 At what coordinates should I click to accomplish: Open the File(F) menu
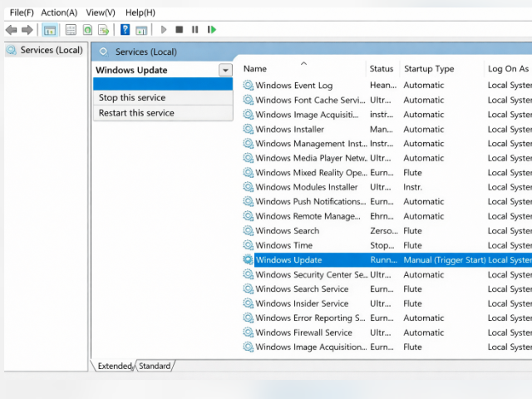pos(22,12)
